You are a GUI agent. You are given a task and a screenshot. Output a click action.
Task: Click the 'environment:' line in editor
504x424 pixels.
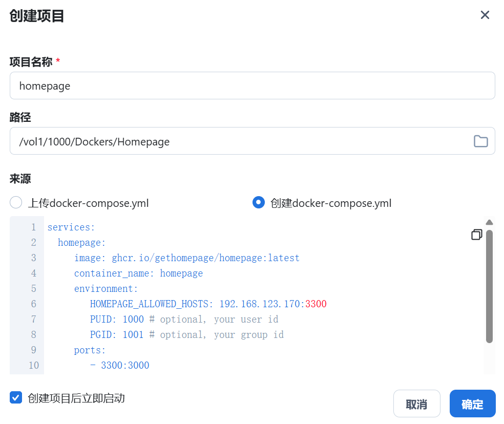pyautogui.click(x=106, y=289)
